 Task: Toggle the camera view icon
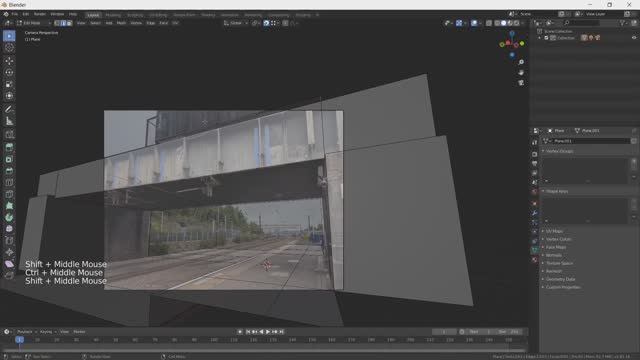point(521,83)
